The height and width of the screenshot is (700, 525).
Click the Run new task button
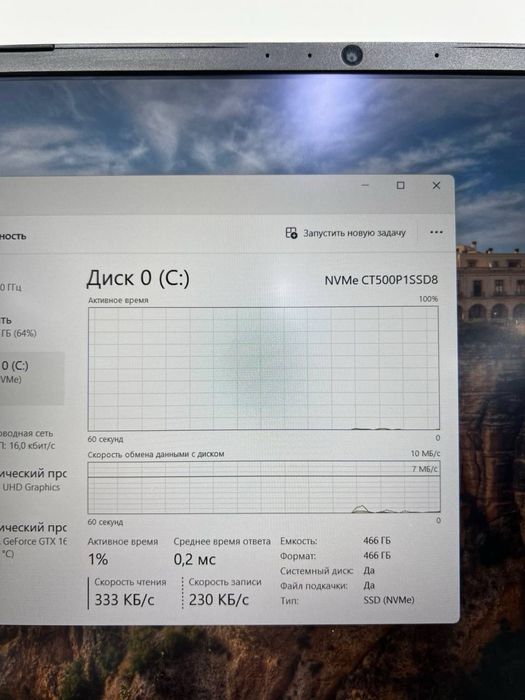346,233
